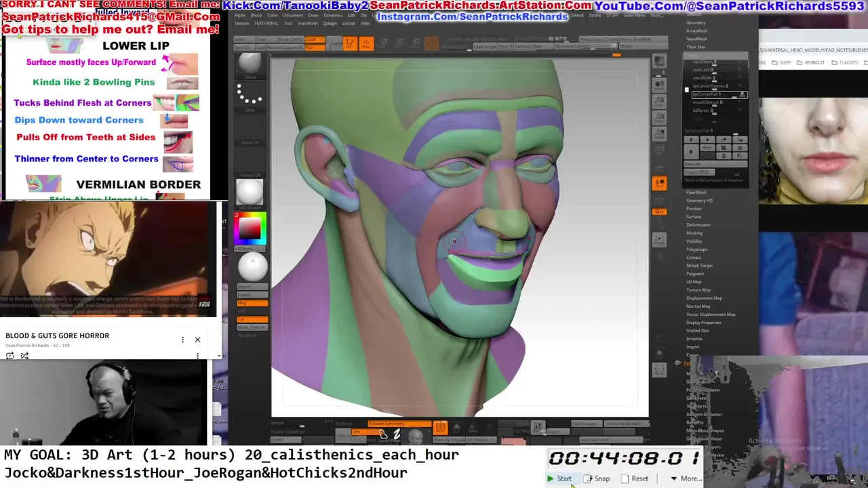Expand the Display Properties subpalette

703,323
